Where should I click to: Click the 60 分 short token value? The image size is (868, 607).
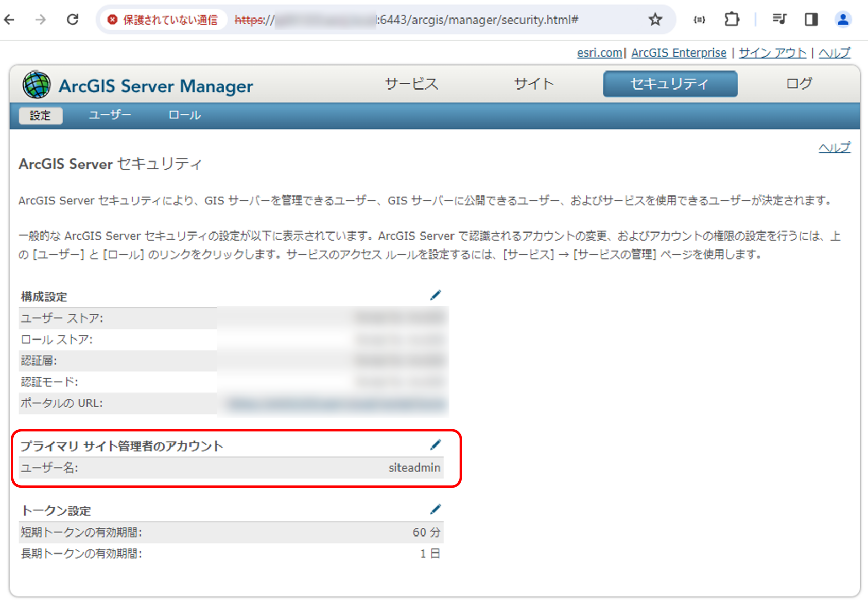(x=426, y=532)
